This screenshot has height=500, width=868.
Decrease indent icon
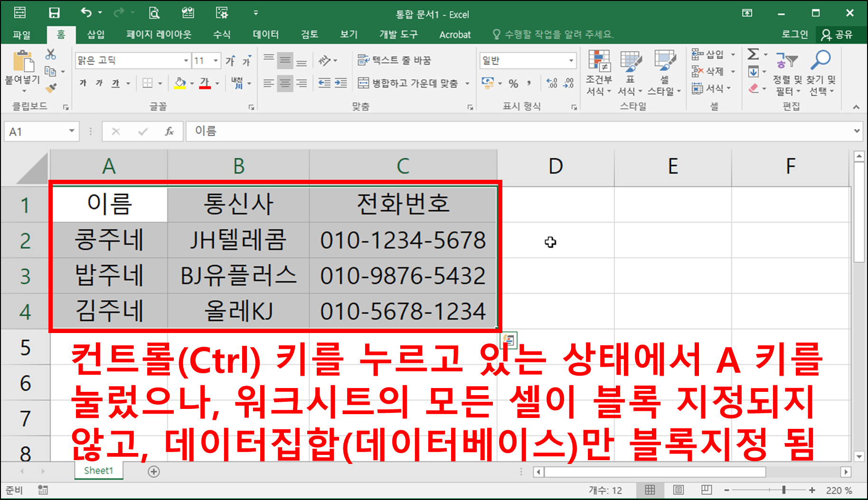tap(324, 83)
